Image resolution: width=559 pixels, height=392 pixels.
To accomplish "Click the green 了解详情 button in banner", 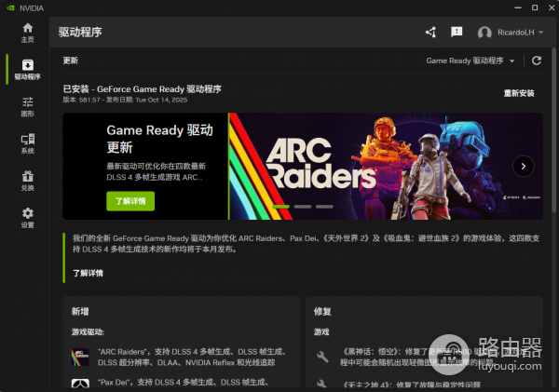I will pos(130,200).
